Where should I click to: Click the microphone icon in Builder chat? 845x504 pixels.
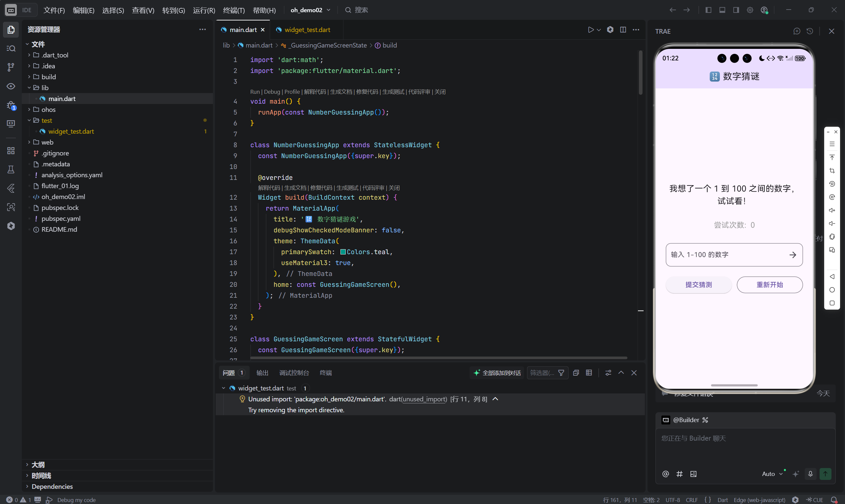tap(810, 474)
